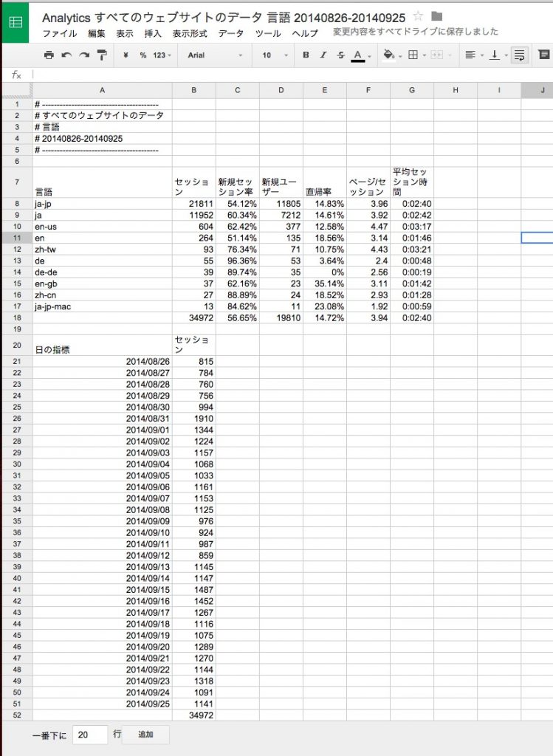Screen dimensions: 553x756
Task: Open horizontal align options
Action: (470, 55)
